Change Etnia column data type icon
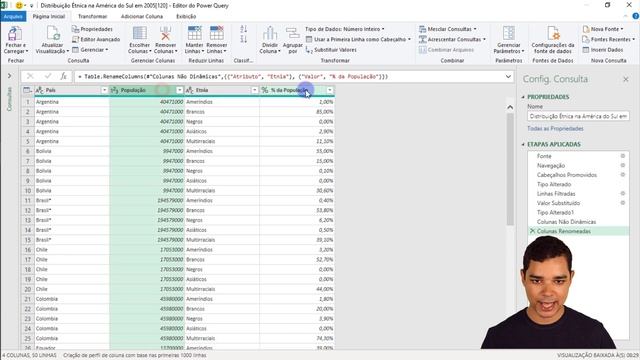 [x=190, y=90]
